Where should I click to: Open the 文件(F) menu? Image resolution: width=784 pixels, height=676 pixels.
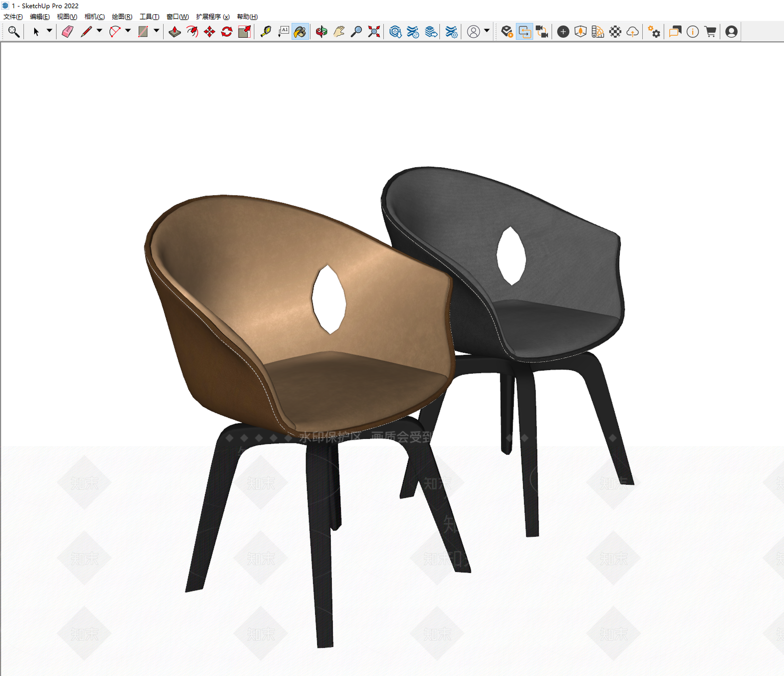pos(13,17)
